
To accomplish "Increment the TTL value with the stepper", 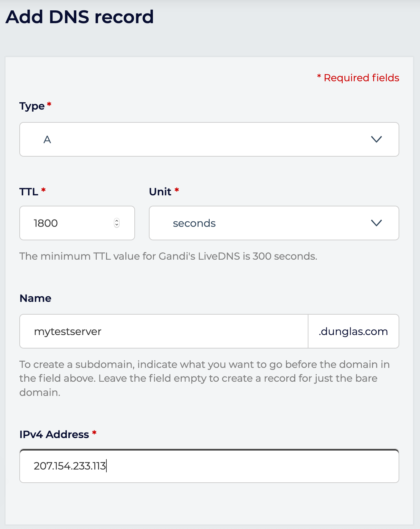I will 117,221.
